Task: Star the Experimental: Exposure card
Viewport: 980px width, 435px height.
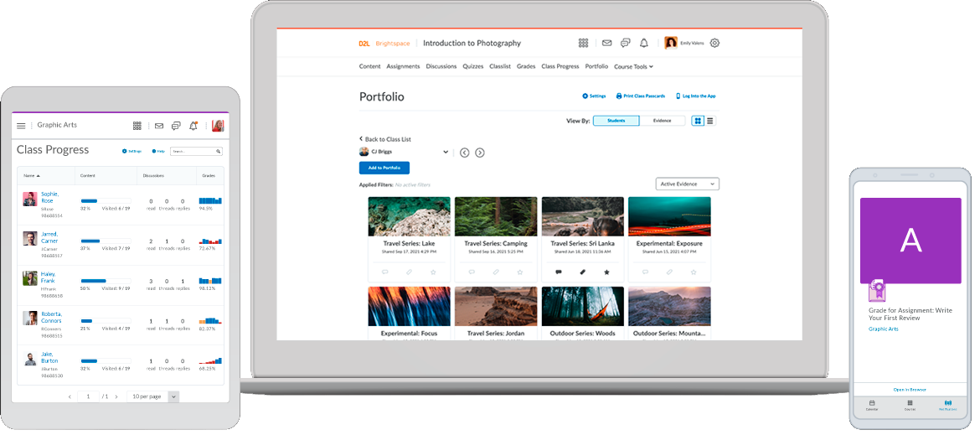Action: point(694,272)
